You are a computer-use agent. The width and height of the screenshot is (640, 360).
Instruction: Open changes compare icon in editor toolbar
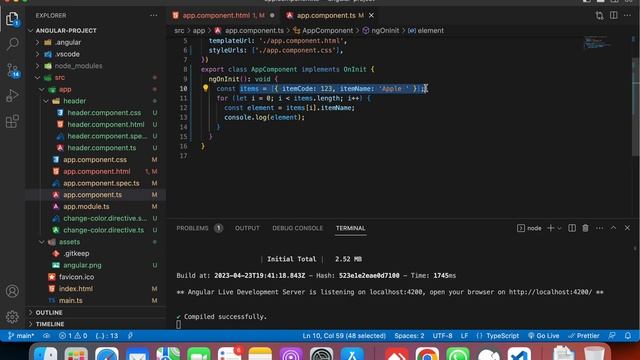click(599, 16)
